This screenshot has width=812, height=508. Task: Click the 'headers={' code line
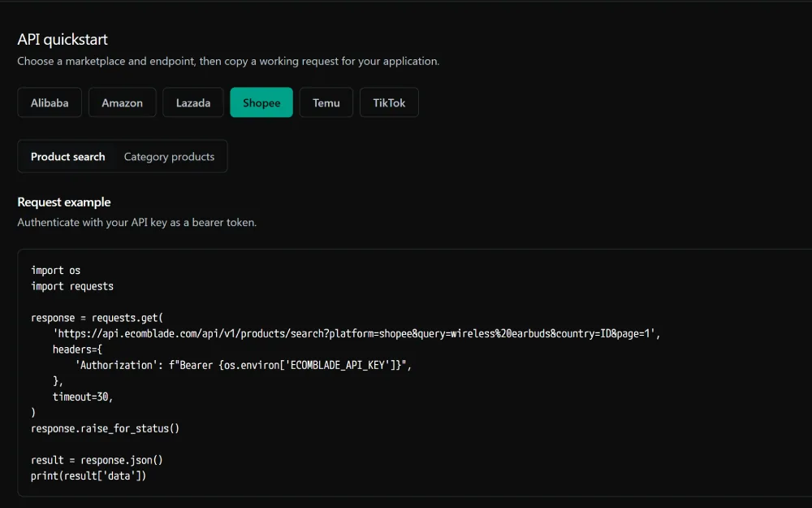(x=78, y=350)
